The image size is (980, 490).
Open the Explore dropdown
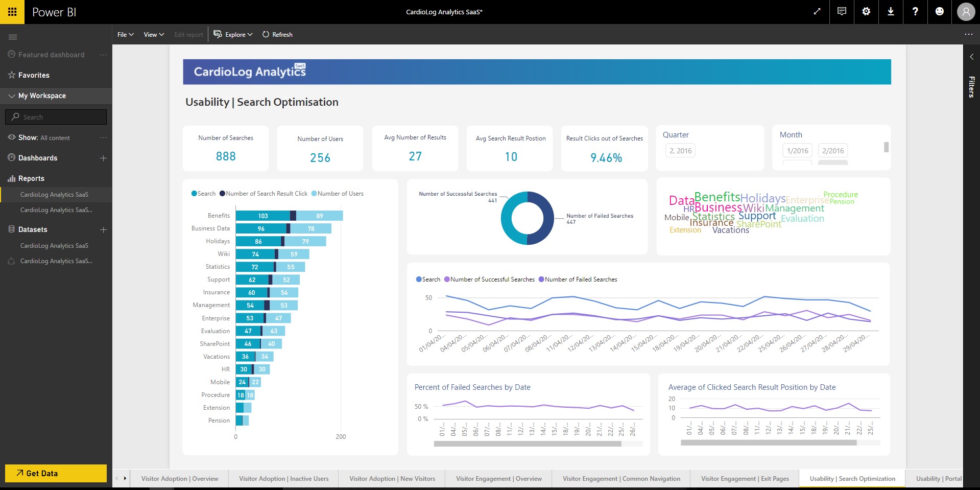233,35
